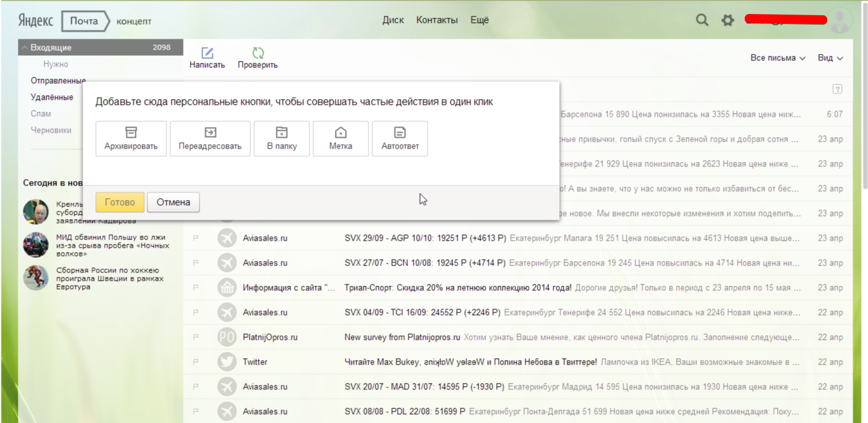Flag the SVX 08/08 - PDL email
Screen dimensions: 868x423
196,412
